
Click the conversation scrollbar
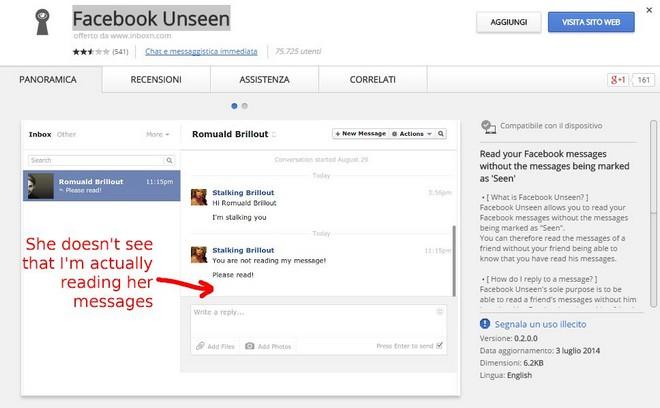point(454,261)
